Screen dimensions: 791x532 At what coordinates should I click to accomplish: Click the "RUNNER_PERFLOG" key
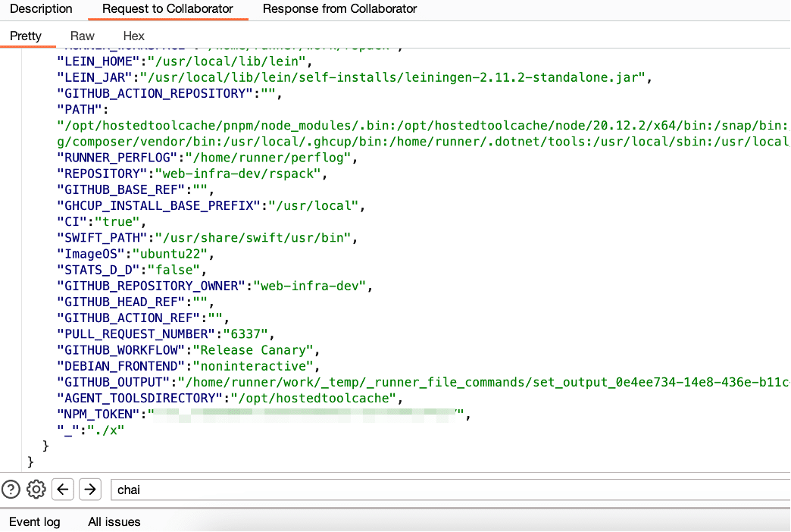tap(117, 158)
